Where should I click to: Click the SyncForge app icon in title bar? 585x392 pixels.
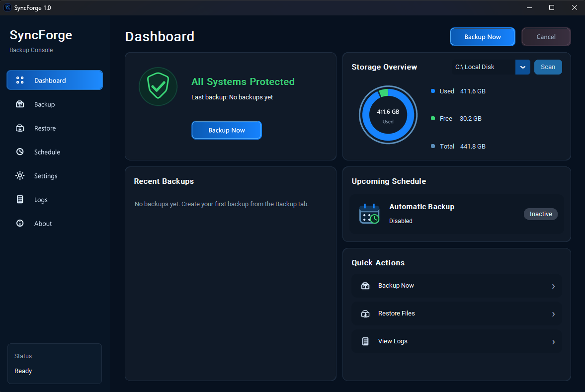pyautogui.click(x=7, y=7)
